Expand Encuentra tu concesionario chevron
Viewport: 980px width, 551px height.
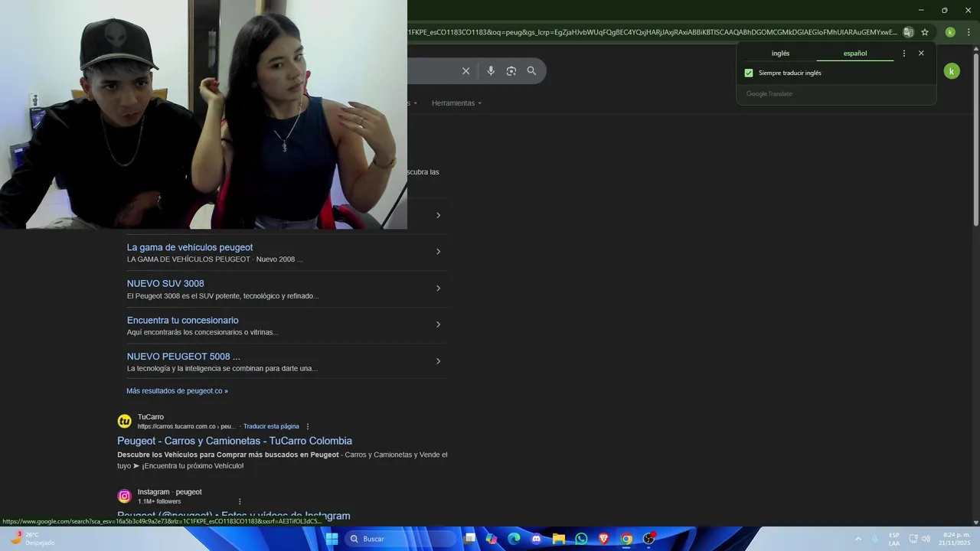438,324
